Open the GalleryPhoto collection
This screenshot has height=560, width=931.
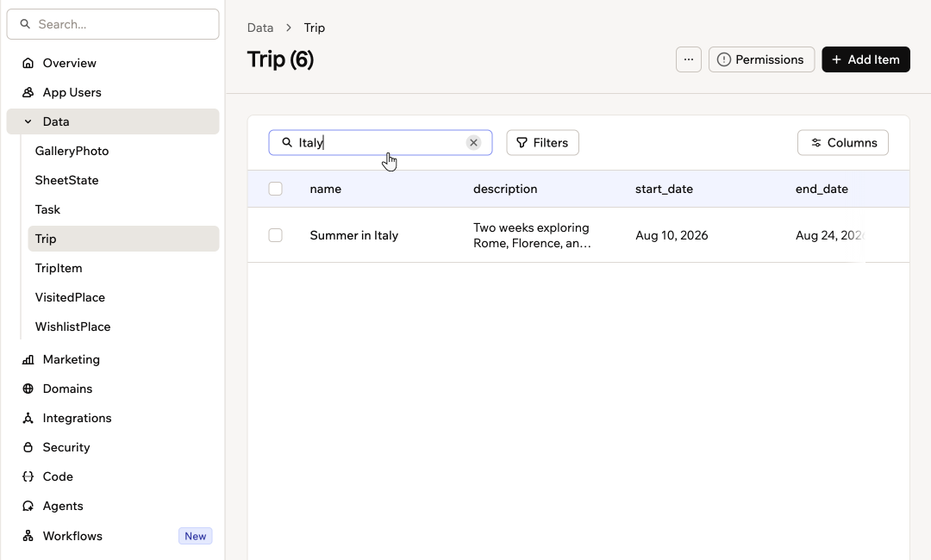72,151
